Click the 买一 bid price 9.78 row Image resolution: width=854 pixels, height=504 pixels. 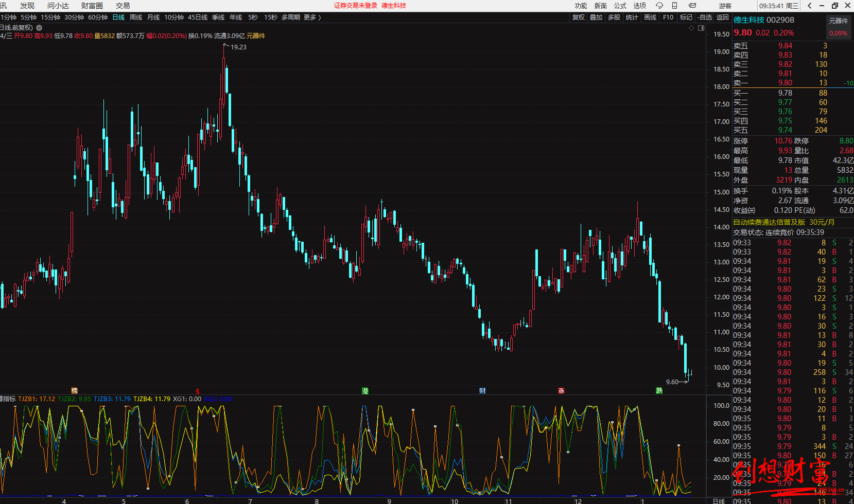[x=793, y=93]
